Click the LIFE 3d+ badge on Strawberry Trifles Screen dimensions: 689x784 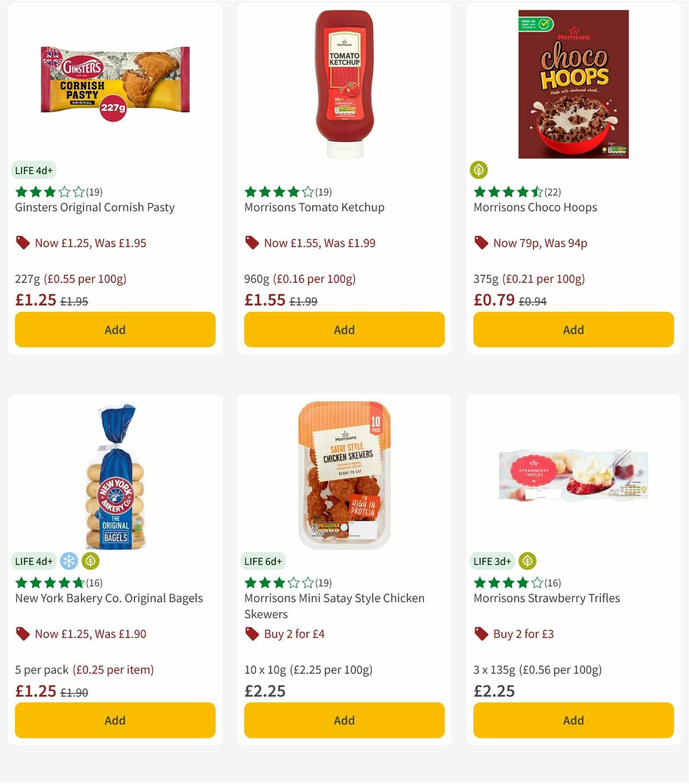coord(491,561)
